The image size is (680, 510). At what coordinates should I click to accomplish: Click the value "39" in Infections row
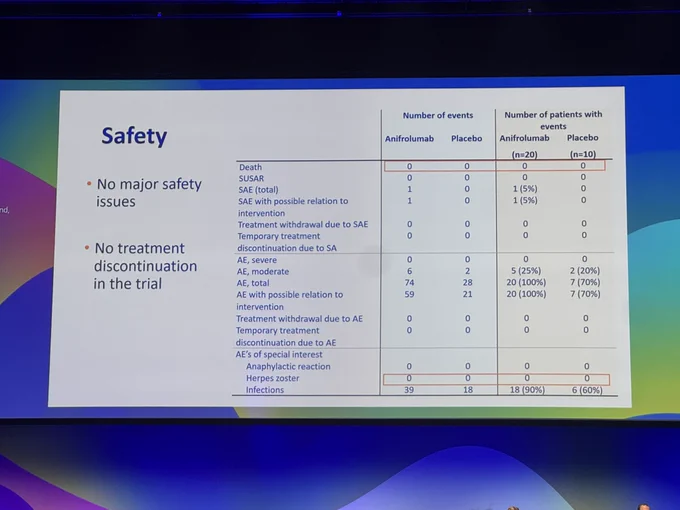pos(409,390)
